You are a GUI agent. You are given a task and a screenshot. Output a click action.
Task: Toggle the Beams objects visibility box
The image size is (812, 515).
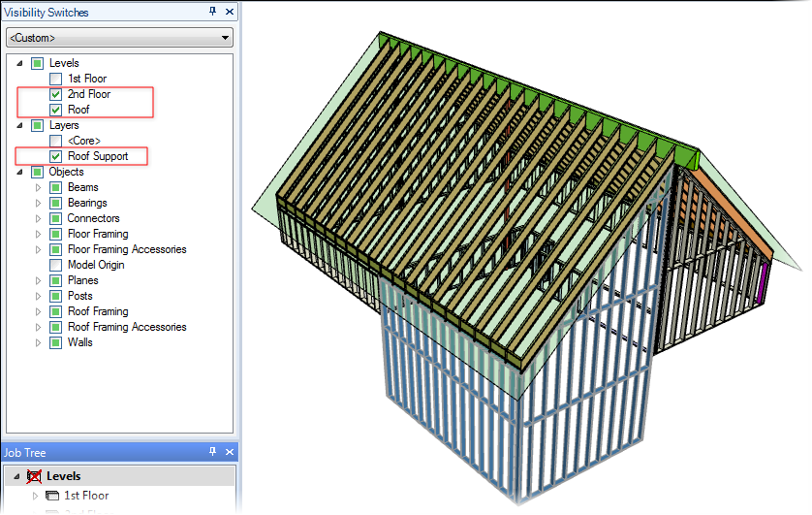55,187
